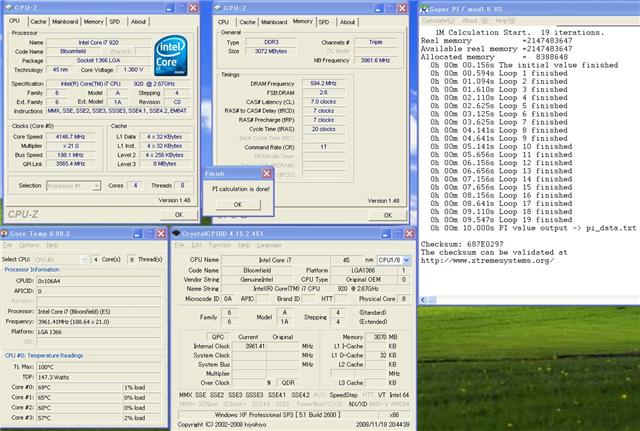Switch to Memory tab in left CPU-Z window
The width and height of the screenshot is (640, 431).
point(93,22)
